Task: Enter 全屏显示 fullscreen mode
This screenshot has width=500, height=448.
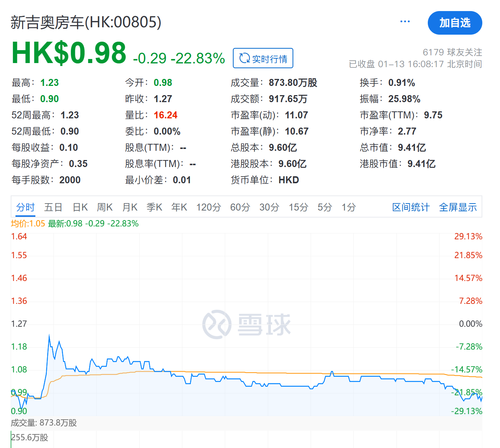Action: pos(457,207)
